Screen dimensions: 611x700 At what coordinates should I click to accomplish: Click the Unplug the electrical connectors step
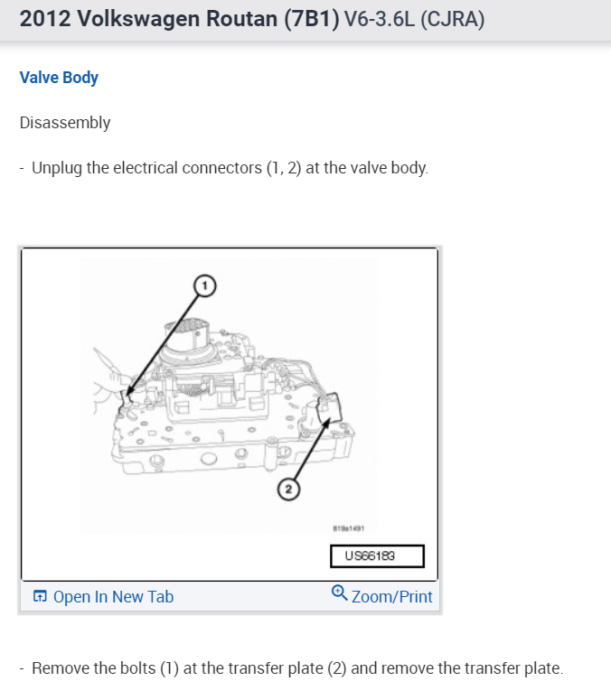pyautogui.click(x=230, y=168)
